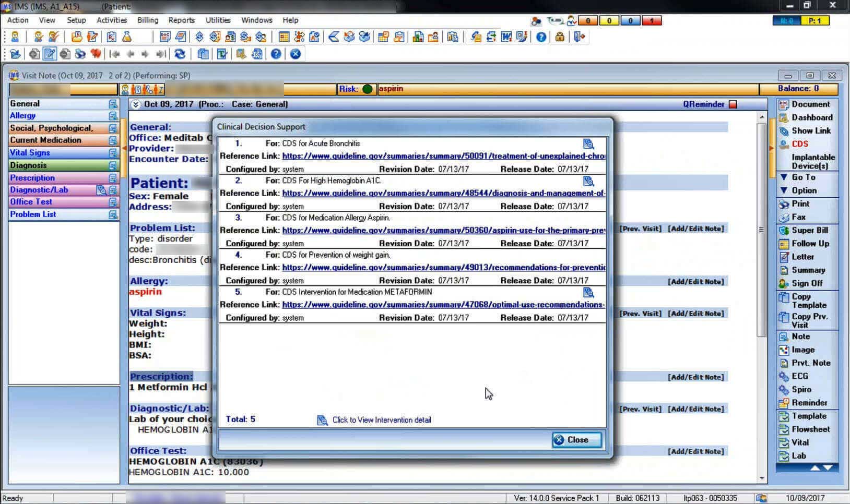850x504 pixels.
Task: Open the Rx prescription clipboard toolbar icon
Action: tap(111, 37)
